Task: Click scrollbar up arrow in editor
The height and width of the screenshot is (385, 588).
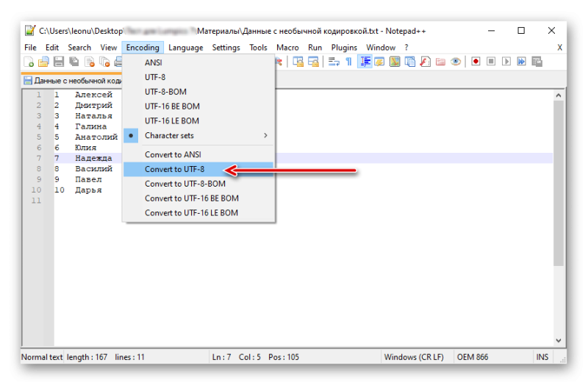Action: (x=559, y=96)
